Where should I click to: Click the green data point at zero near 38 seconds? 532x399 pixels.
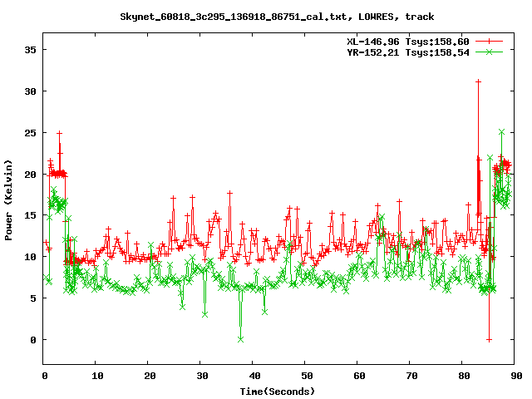coord(240,339)
